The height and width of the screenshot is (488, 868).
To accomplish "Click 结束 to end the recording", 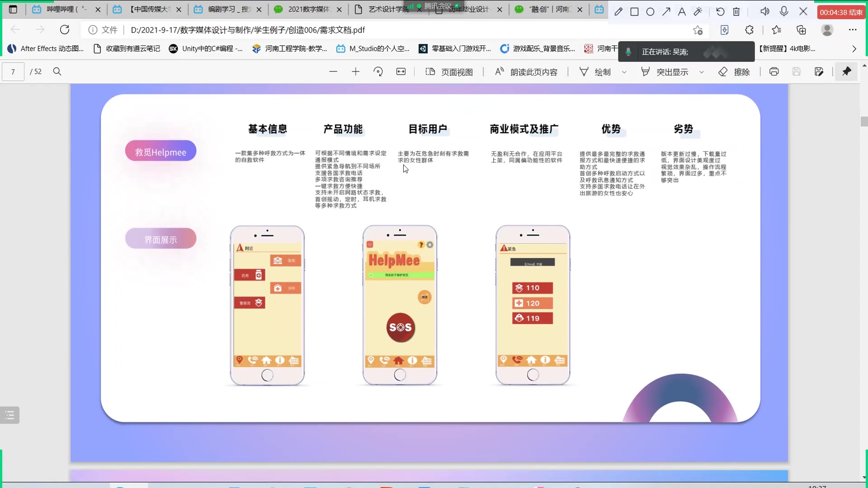I will pos(852,12).
